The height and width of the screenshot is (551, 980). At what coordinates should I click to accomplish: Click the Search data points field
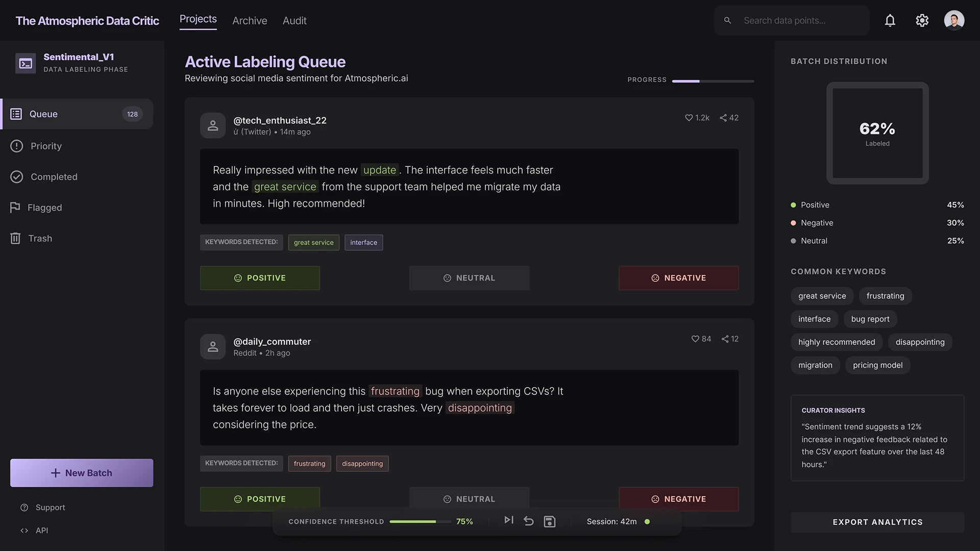(801, 21)
